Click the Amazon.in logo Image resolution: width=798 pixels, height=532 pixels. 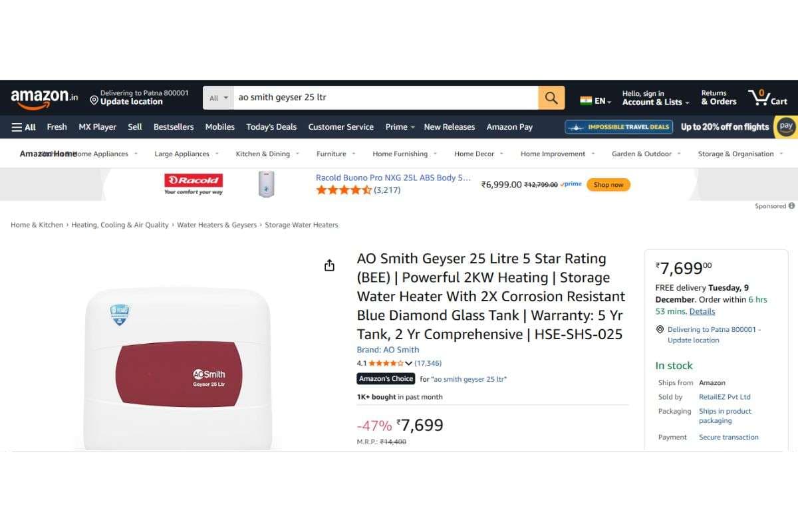point(44,98)
